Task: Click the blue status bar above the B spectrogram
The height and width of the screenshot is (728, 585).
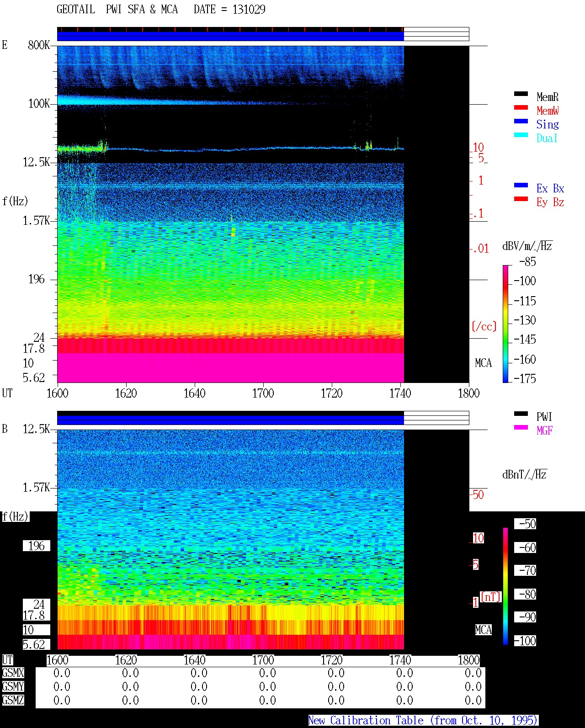Action: 230,420
